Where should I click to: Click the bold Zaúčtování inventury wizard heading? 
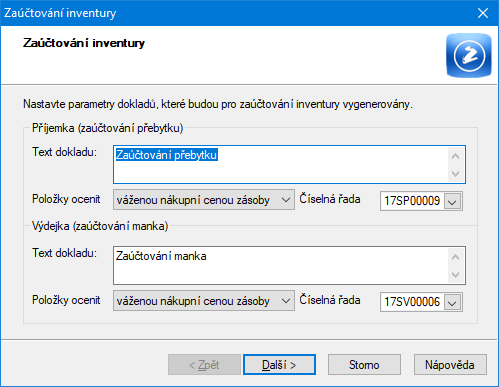tap(84, 43)
